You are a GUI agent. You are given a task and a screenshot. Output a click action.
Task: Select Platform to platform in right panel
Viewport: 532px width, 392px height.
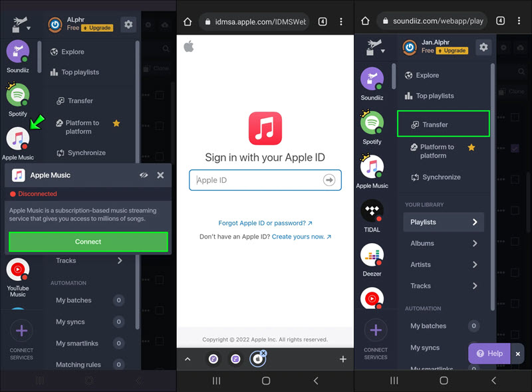437,151
